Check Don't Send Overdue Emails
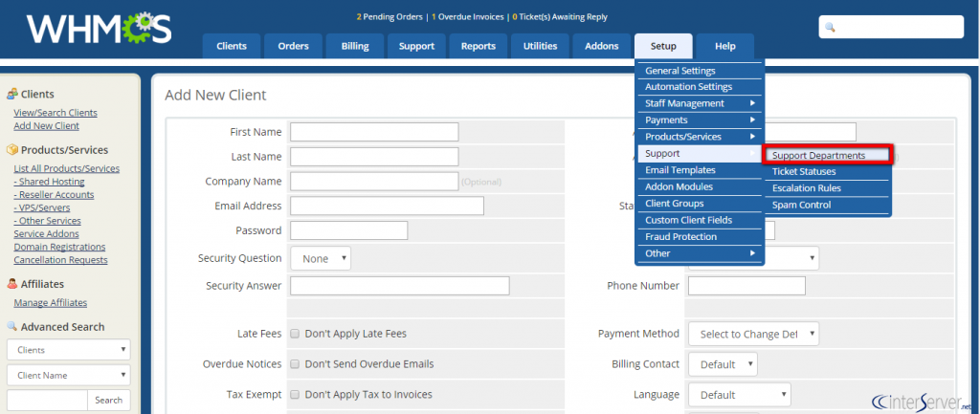 tap(295, 363)
